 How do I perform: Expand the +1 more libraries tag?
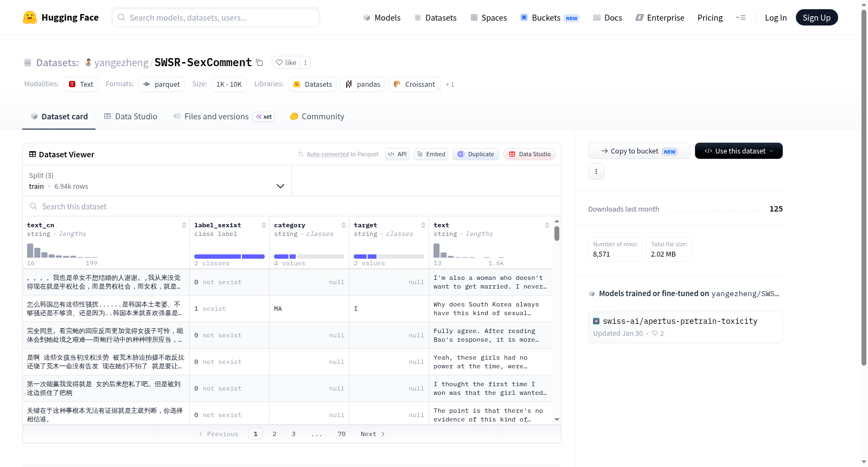click(450, 85)
